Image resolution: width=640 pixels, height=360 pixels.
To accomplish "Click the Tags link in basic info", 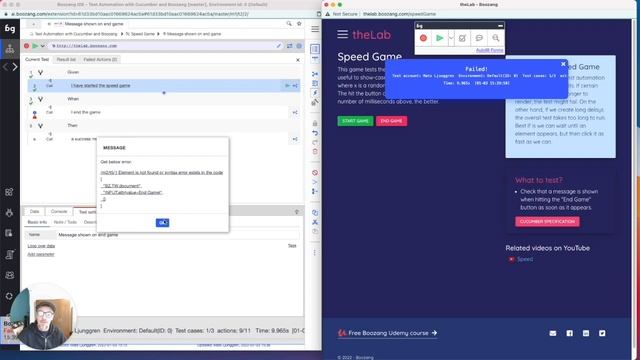I will click(x=292, y=246).
